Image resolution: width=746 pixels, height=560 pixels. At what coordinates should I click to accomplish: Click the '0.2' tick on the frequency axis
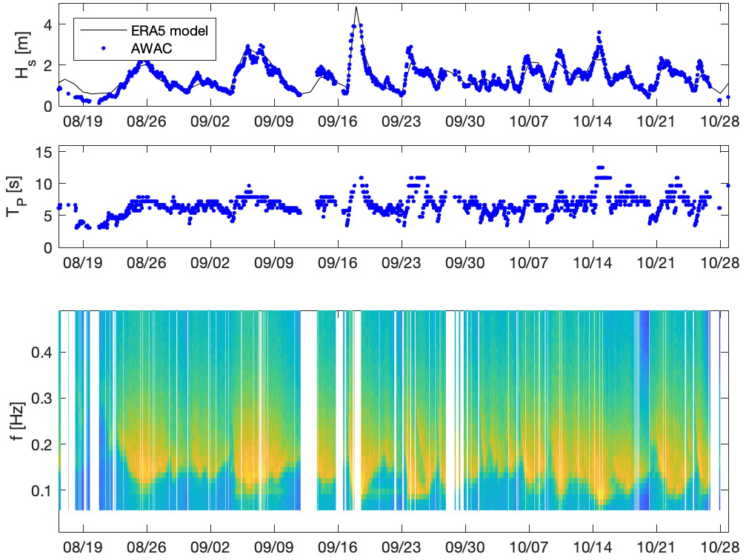click(x=42, y=444)
